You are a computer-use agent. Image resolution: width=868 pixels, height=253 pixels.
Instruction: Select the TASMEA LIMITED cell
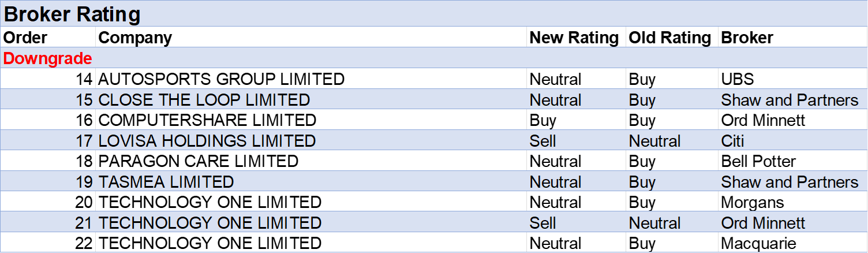166,182
